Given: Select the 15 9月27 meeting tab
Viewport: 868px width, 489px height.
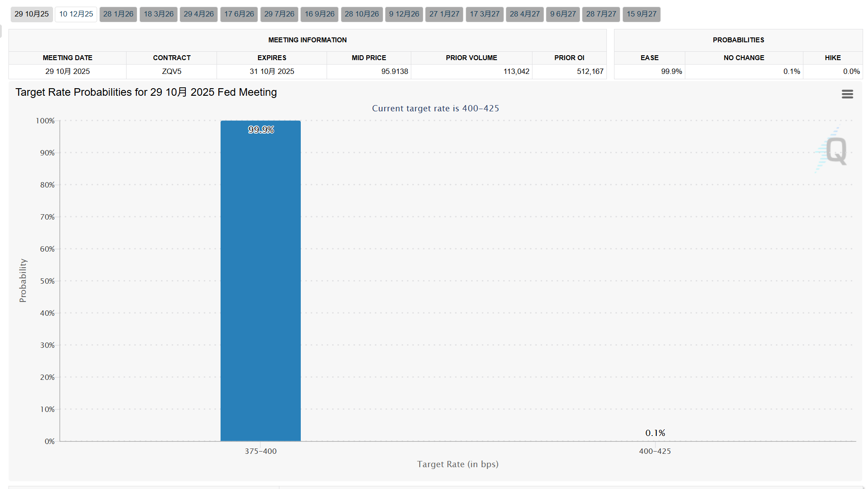Looking at the screenshot, I should point(642,14).
